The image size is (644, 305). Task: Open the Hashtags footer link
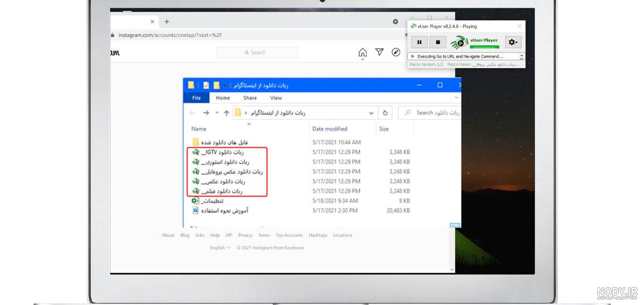[x=318, y=235]
